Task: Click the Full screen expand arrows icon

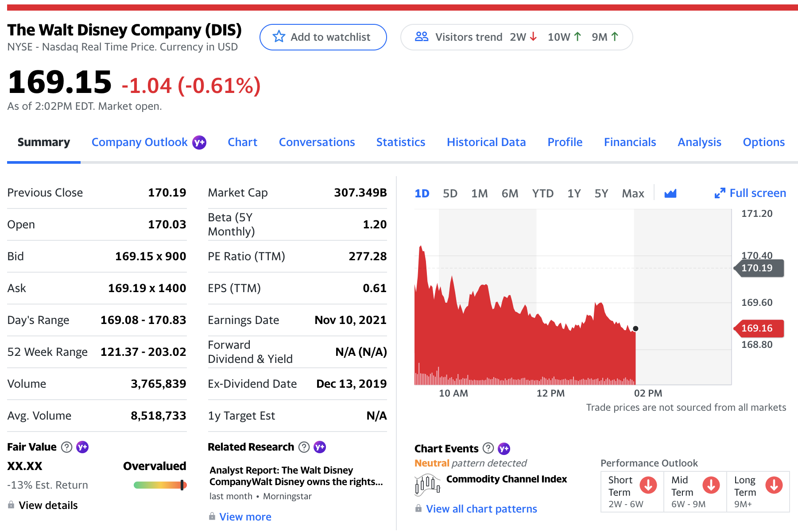Action: [x=720, y=193]
